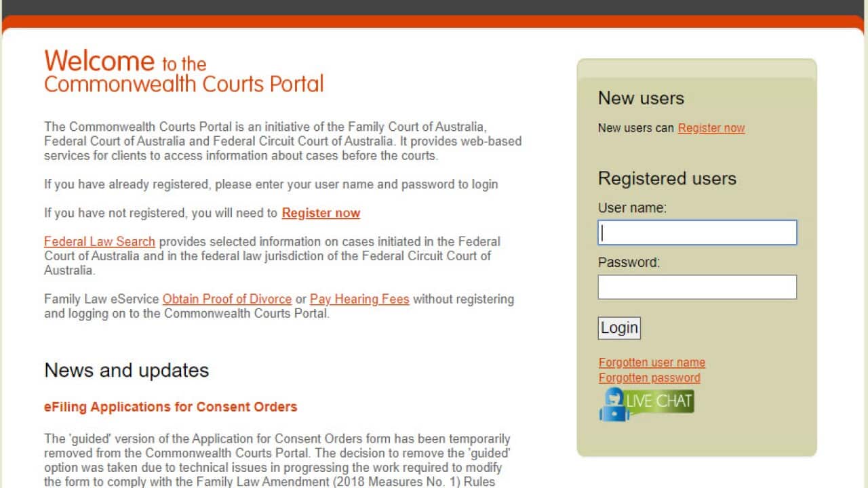868x488 pixels.
Task: Click the Password field label
Action: pos(629,262)
